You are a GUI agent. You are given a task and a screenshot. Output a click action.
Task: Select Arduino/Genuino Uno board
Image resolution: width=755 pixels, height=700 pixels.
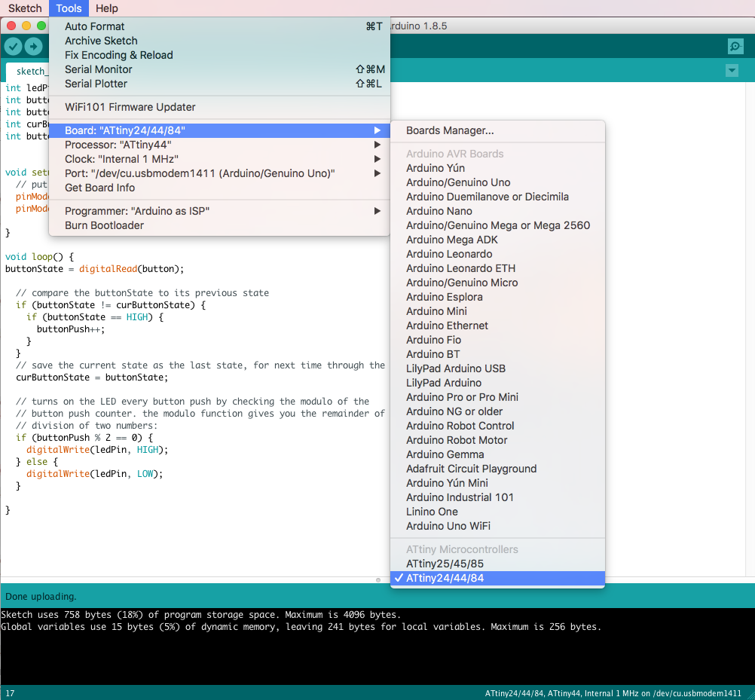[x=497, y=182]
